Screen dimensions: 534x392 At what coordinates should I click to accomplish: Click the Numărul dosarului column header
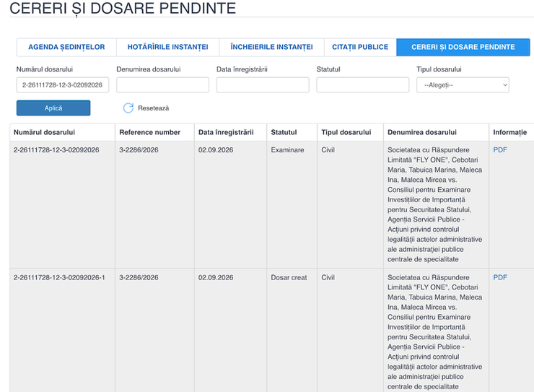click(x=44, y=132)
